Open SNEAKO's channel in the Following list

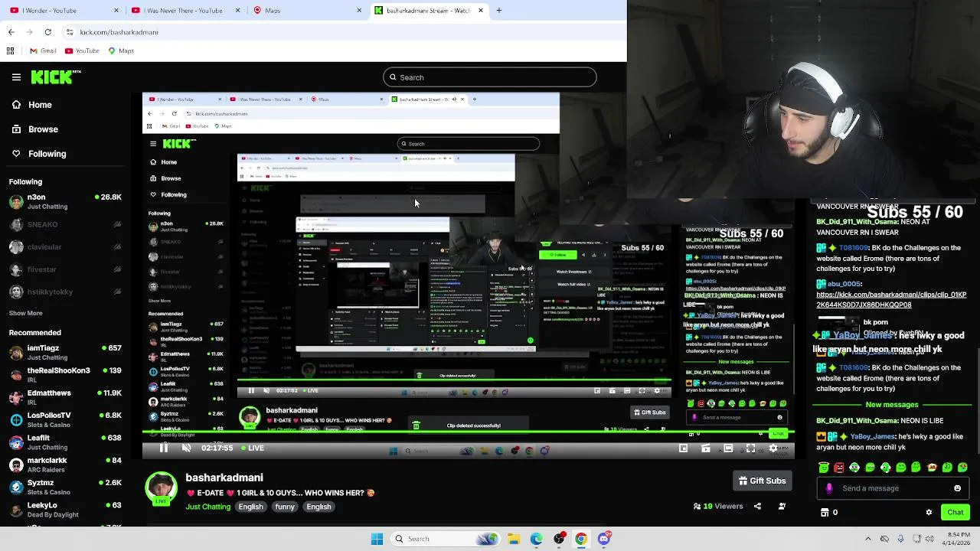click(66, 224)
